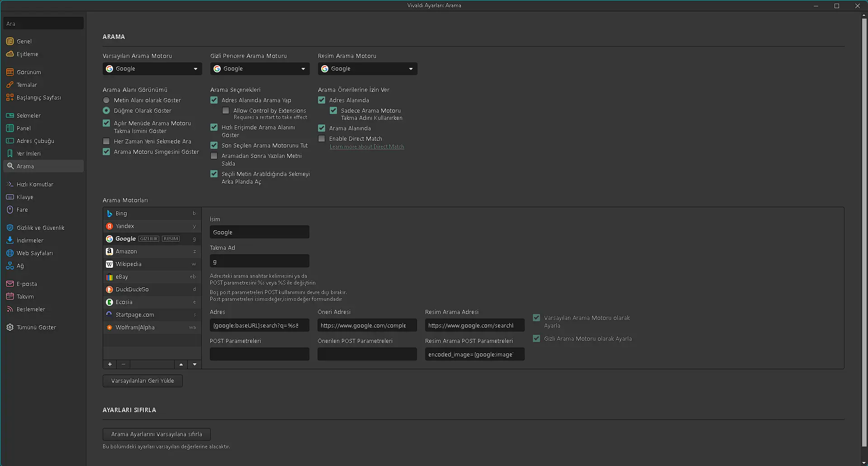Image resolution: width=868 pixels, height=466 pixels.
Task: Click the Ara settings search field
Action: [x=43, y=24]
